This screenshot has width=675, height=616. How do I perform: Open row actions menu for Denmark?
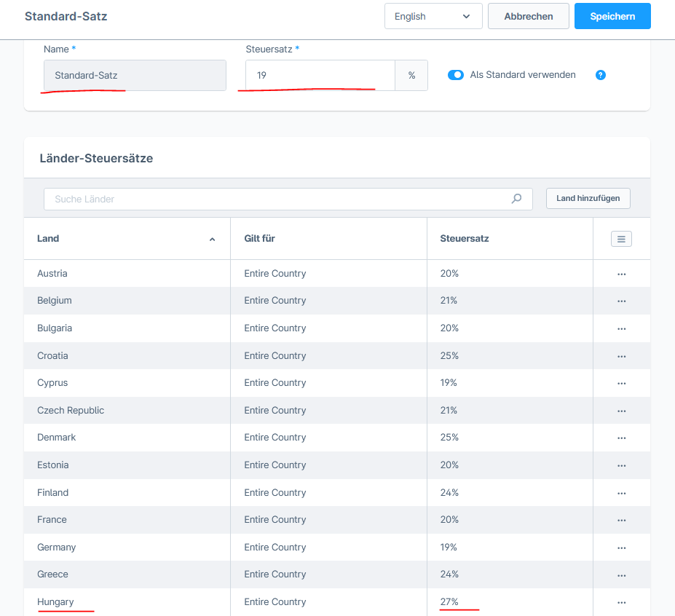tap(621, 438)
